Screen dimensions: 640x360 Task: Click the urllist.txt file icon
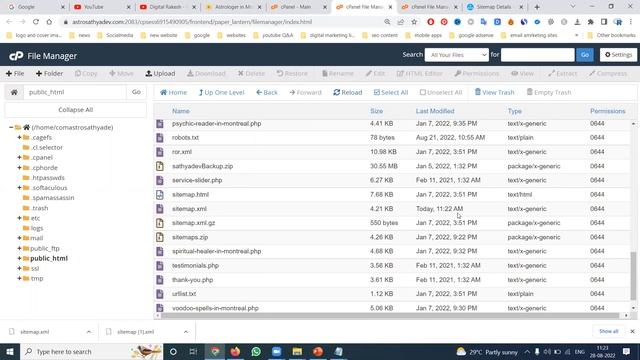pyautogui.click(x=160, y=294)
